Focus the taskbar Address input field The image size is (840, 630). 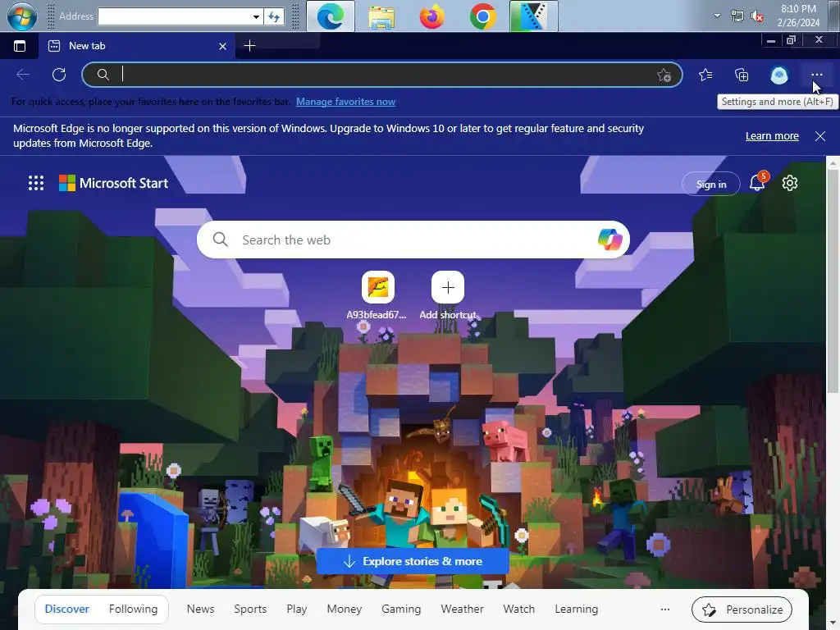tap(175, 16)
